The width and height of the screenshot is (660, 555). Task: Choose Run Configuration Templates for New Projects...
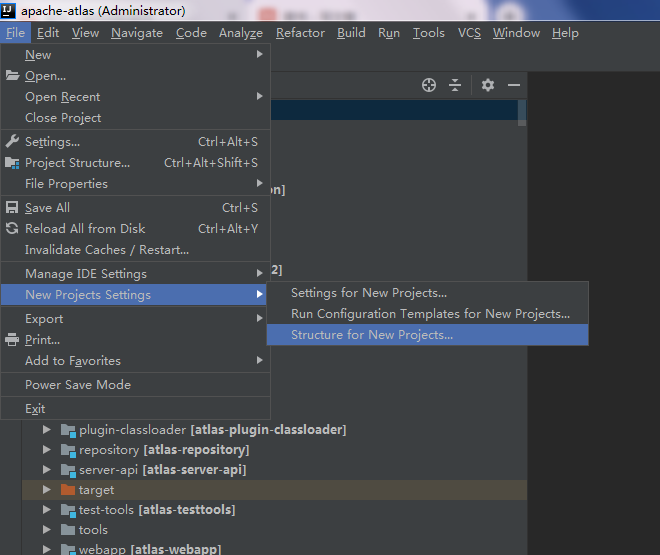428,314
